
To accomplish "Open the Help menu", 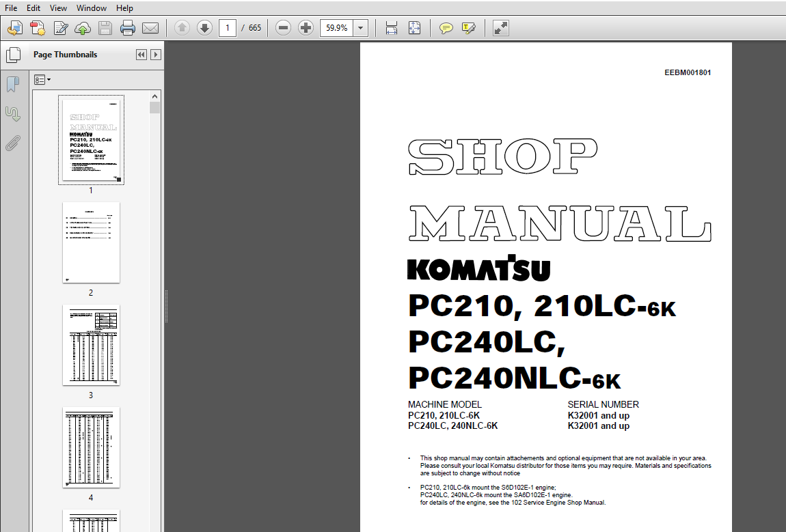I will (x=124, y=8).
